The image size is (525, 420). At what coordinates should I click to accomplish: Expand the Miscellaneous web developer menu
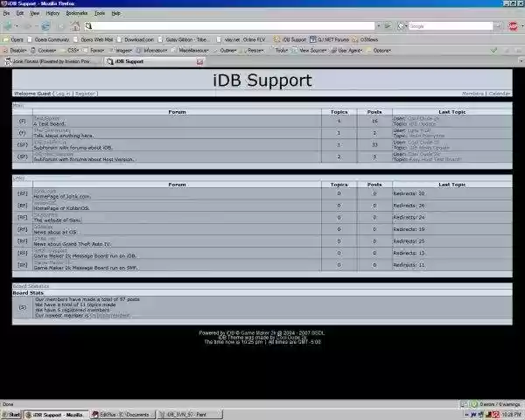click(x=190, y=50)
